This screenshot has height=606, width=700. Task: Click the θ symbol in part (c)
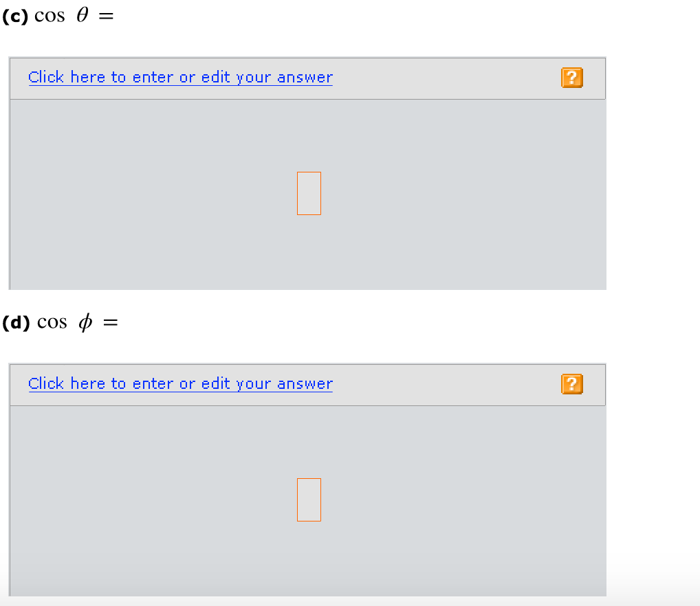pyautogui.click(x=82, y=14)
